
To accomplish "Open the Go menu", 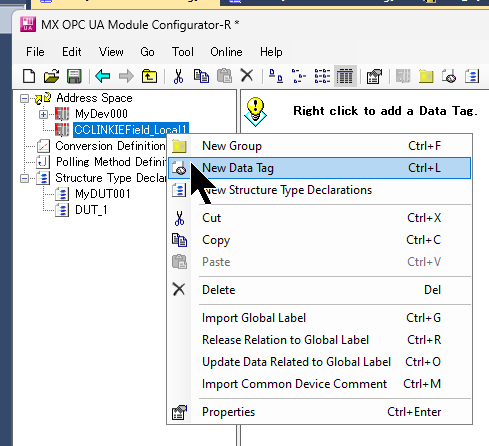I will (x=147, y=52).
